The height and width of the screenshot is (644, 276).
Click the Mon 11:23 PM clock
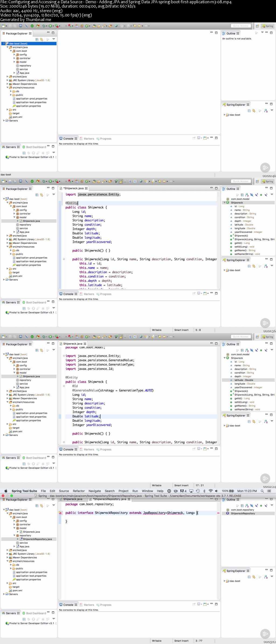[247, 491]
